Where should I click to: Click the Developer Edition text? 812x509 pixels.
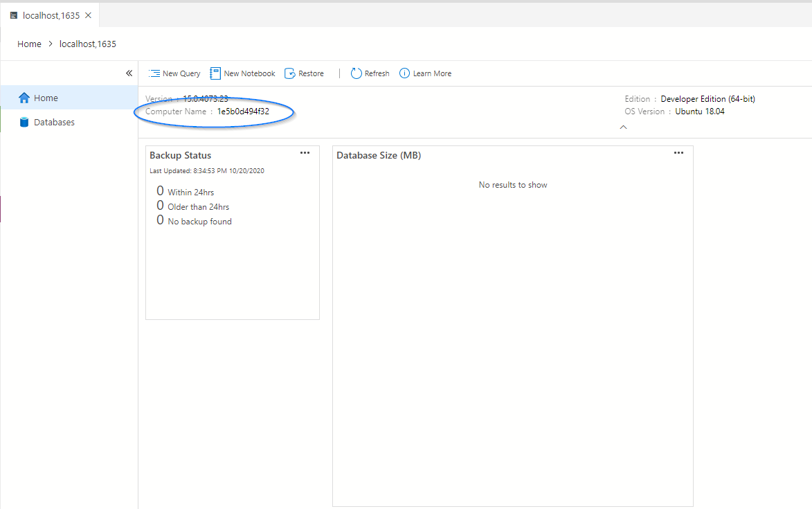click(707, 98)
